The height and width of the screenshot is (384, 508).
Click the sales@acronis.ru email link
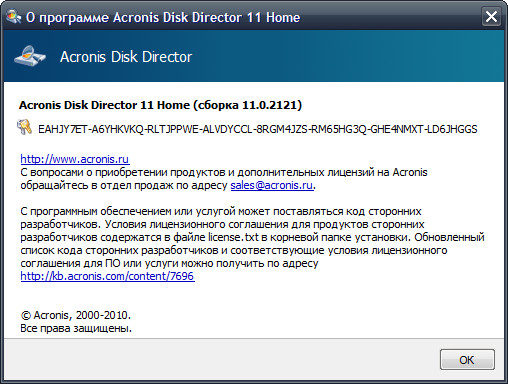point(272,185)
